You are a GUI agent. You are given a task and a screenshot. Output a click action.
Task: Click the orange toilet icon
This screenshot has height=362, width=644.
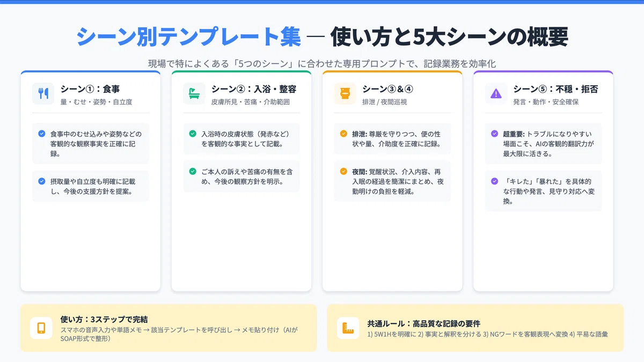pos(345,93)
